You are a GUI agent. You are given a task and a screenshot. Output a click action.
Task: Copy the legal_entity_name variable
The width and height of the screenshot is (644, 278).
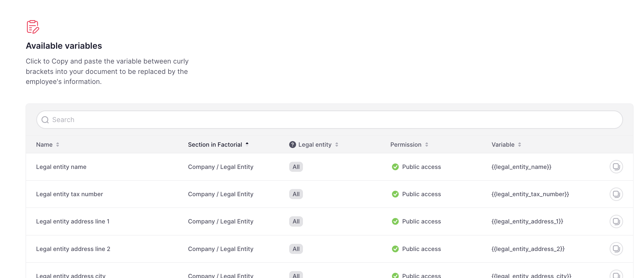click(616, 167)
